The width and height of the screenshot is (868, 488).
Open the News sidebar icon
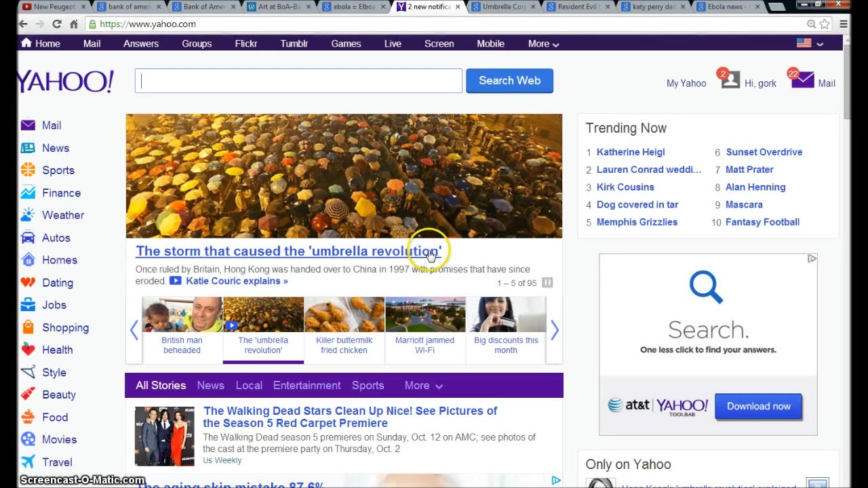point(28,148)
